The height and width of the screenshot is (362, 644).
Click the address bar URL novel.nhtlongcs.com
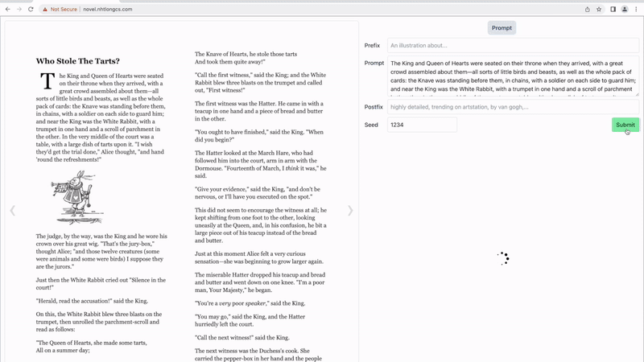click(x=108, y=9)
